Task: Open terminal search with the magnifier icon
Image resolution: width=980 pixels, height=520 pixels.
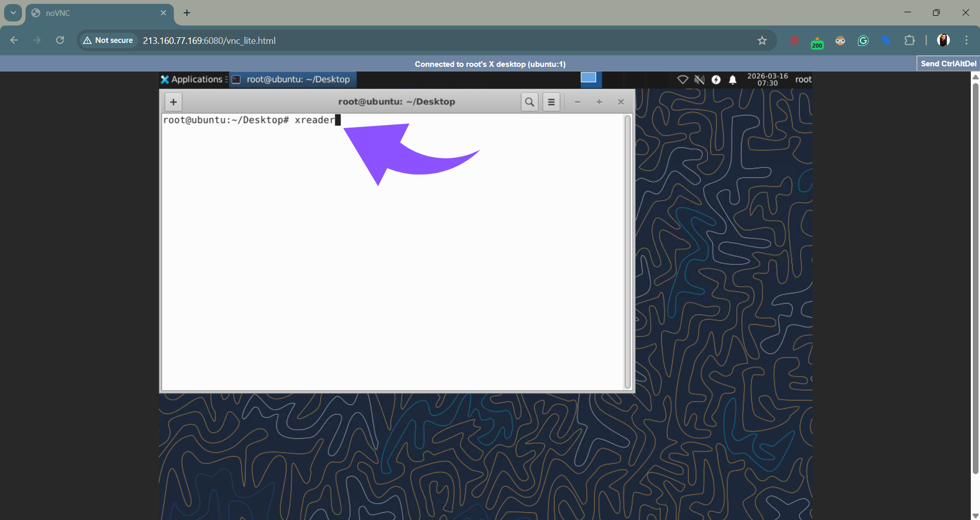Action: coord(529,102)
